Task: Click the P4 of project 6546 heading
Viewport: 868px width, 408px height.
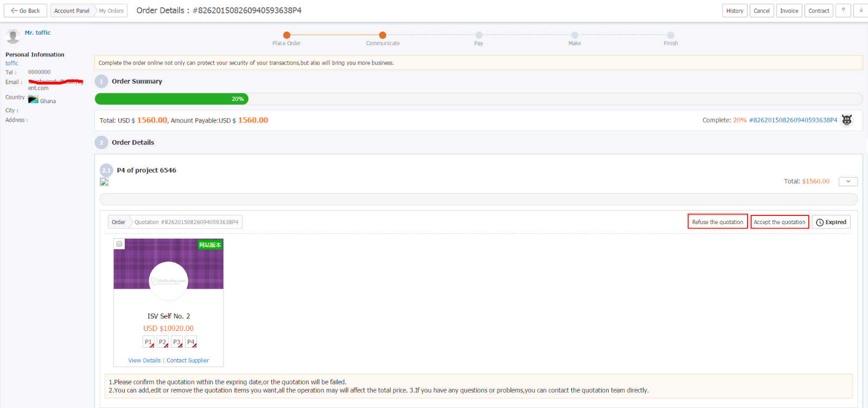Action: point(146,170)
